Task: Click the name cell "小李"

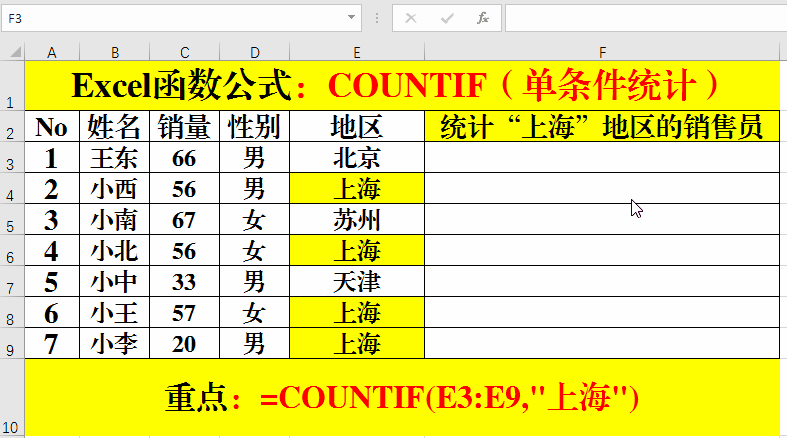Action: [x=114, y=344]
